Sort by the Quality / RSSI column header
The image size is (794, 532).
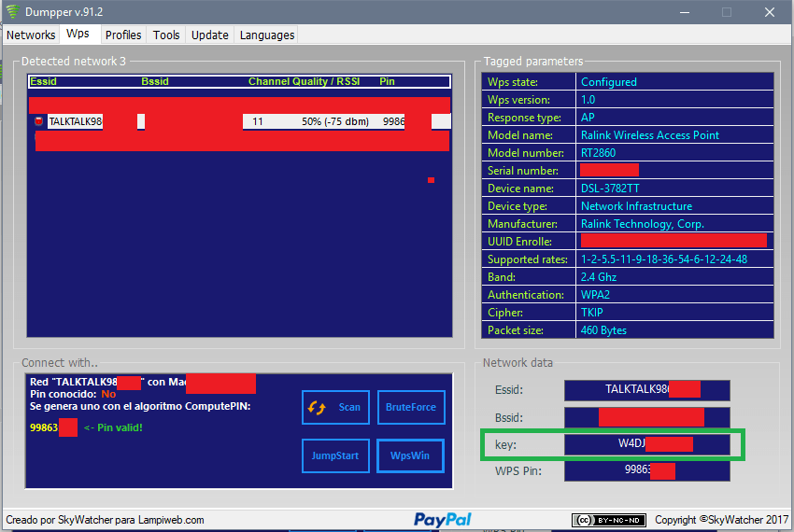coord(326,81)
